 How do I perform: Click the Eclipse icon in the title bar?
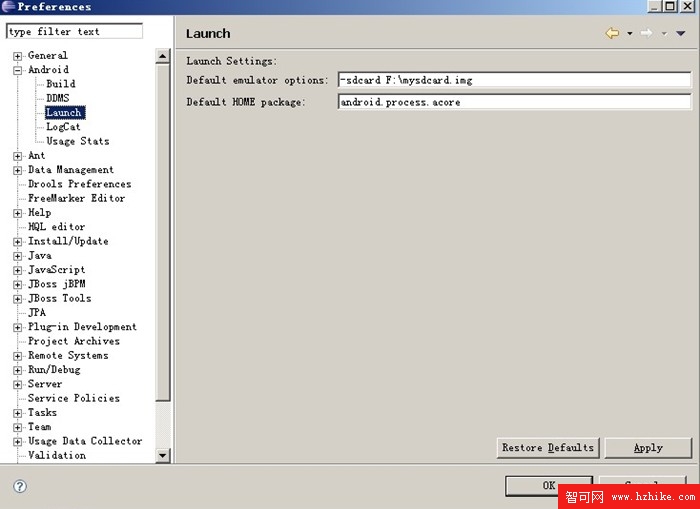point(8,7)
